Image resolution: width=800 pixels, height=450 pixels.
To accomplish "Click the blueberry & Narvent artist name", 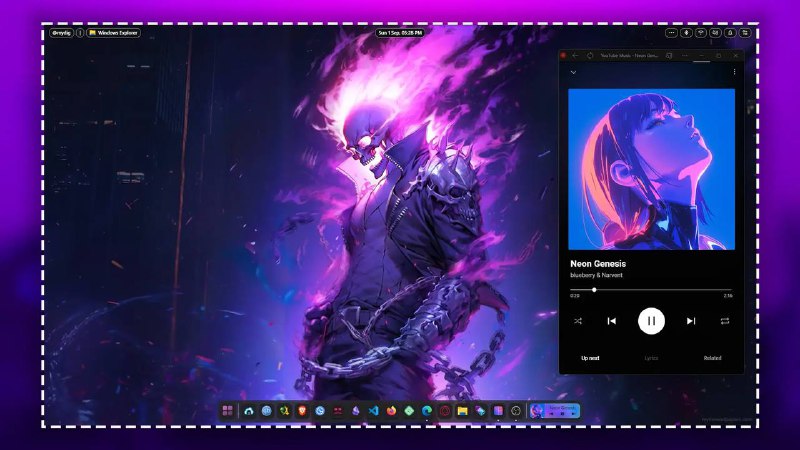I will pos(596,276).
